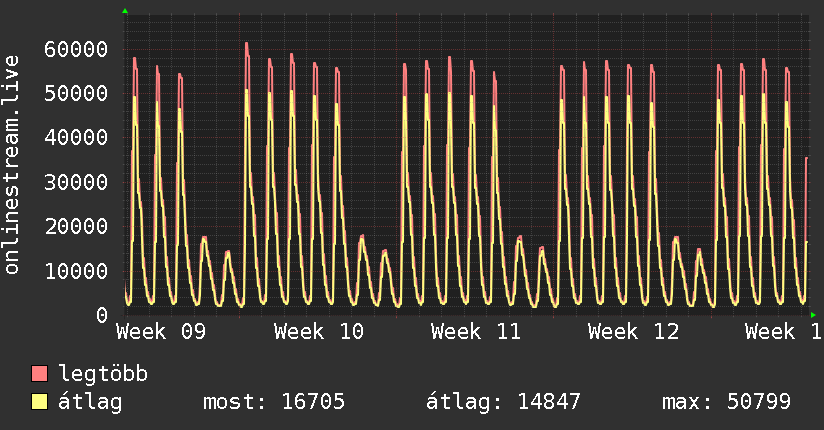824x430 pixels.
Task: Click the 20000 y-axis label
Action: click(76, 227)
